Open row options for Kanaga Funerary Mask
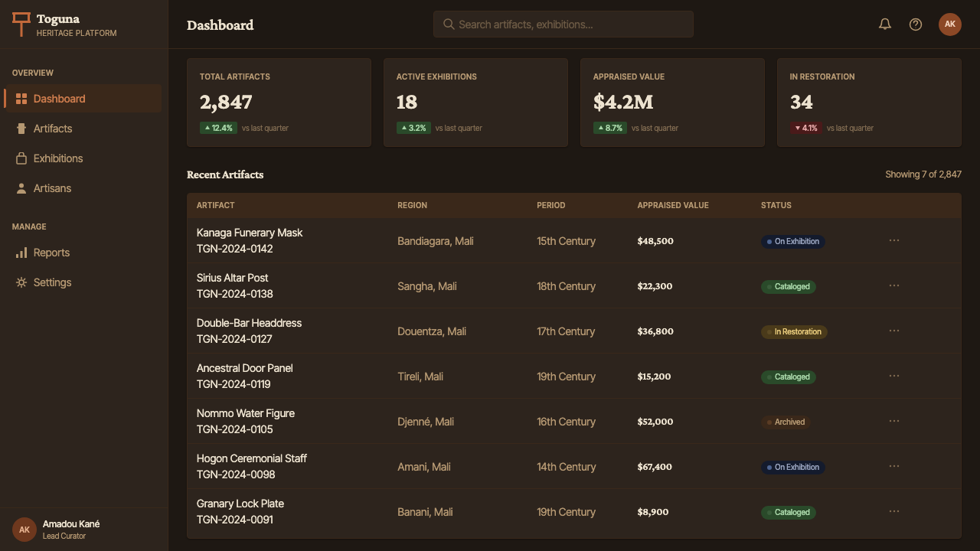Image resolution: width=980 pixels, height=551 pixels. [x=894, y=240]
